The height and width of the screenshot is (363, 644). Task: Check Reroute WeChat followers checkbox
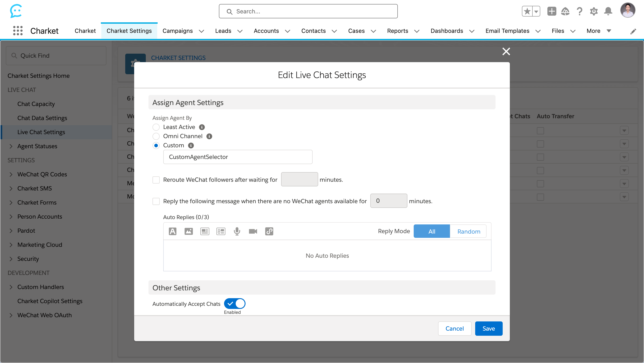(156, 180)
